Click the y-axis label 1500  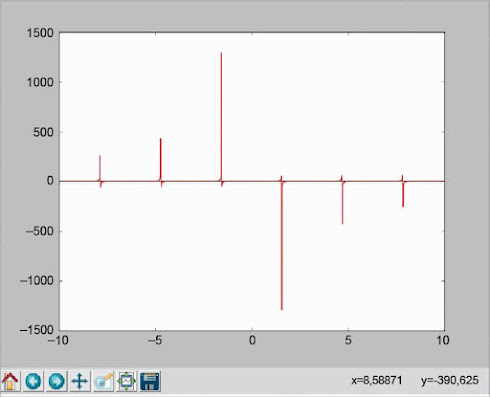click(40, 33)
